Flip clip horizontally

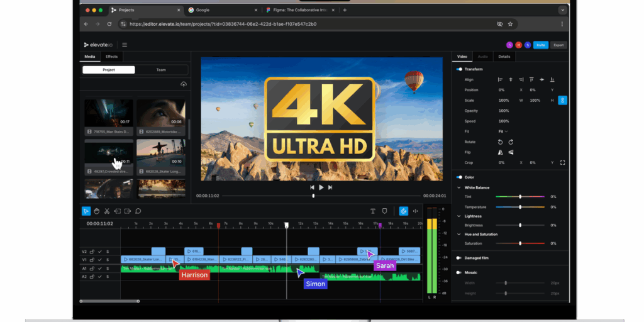[500, 152]
